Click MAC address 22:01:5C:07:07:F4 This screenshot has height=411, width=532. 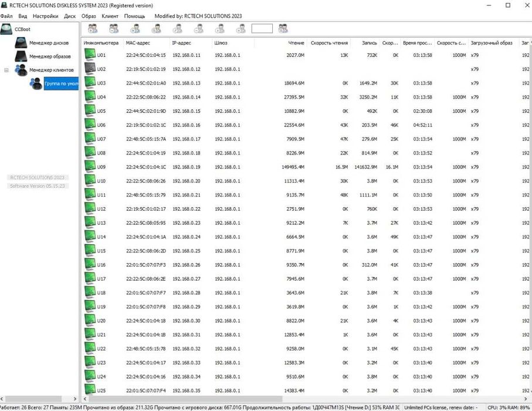pos(146,390)
